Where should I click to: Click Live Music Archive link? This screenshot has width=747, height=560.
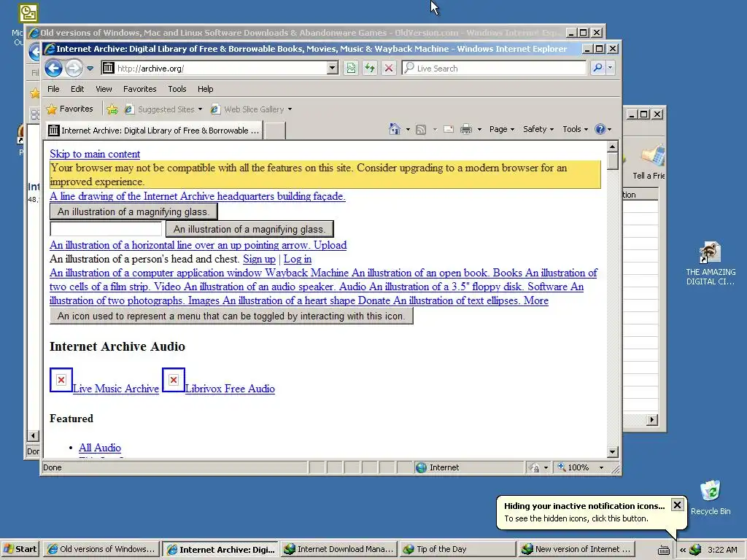[116, 389]
